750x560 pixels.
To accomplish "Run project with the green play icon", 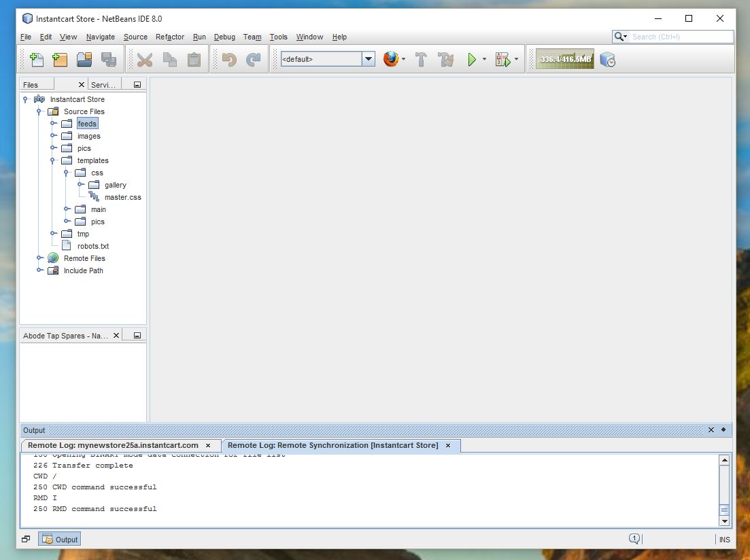I will click(x=472, y=59).
